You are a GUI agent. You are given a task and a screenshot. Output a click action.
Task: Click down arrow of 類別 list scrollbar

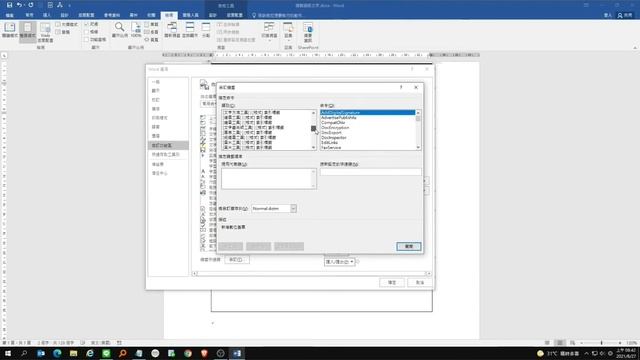click(x=313, y=147)
